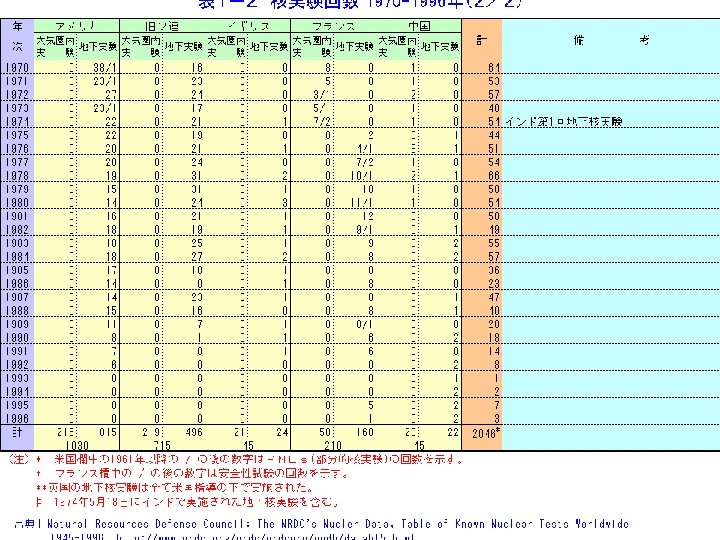
Task: Click the 496 underground sum in 計 row
Action: coord(194,432)
